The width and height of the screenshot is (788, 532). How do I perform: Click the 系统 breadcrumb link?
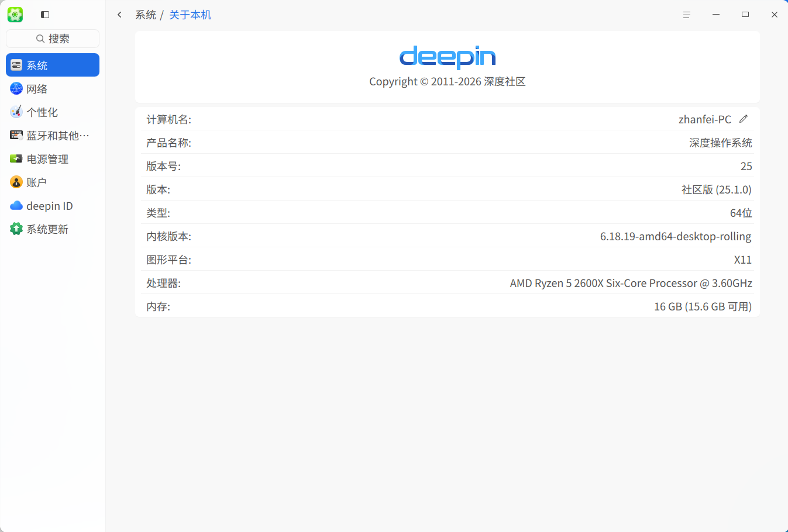pyautogui.click(x=146, y=15)
